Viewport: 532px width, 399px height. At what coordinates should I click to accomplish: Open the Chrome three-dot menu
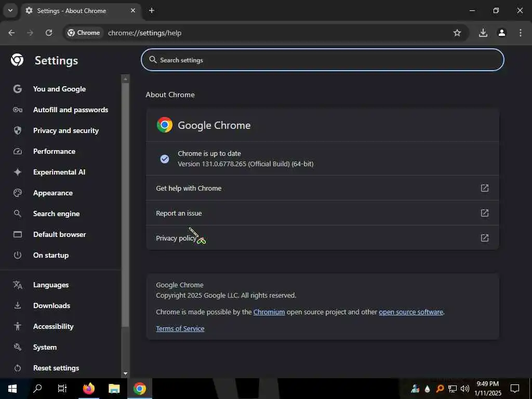[x=521, y=33]
